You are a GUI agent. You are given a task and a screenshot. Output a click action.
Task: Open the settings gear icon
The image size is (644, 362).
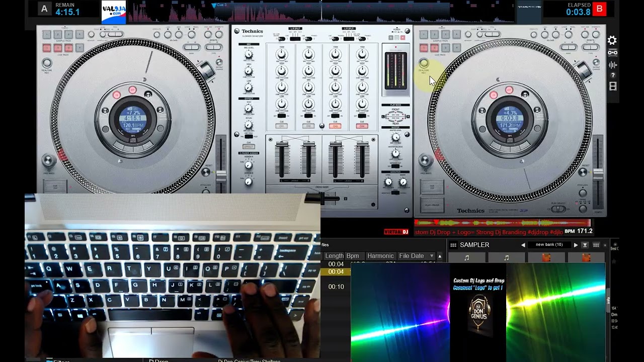612,40
